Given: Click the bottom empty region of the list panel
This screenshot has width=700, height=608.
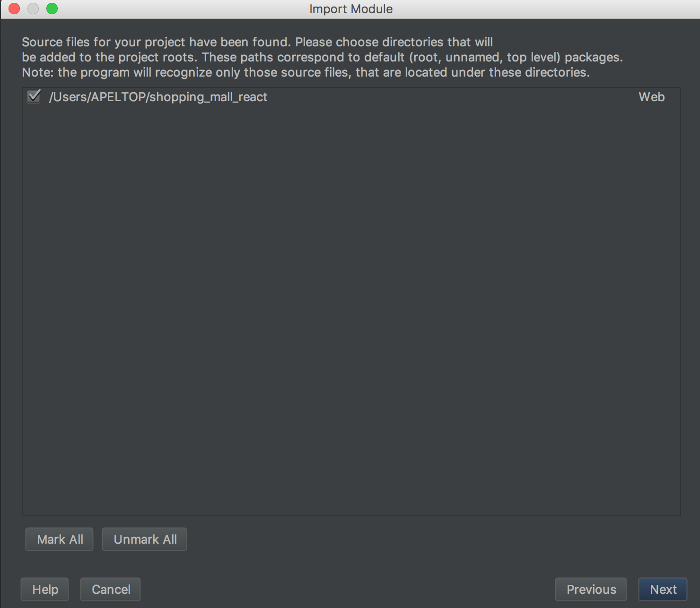Looking at the screenshot, I should pyautogui.click(x=351, y=473).
